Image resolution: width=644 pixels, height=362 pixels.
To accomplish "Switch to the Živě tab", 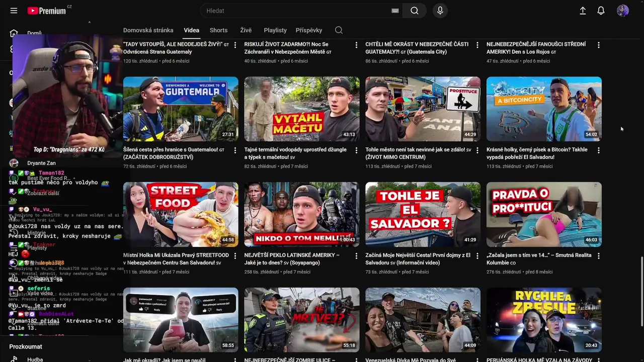I will [x=246, y=30].
